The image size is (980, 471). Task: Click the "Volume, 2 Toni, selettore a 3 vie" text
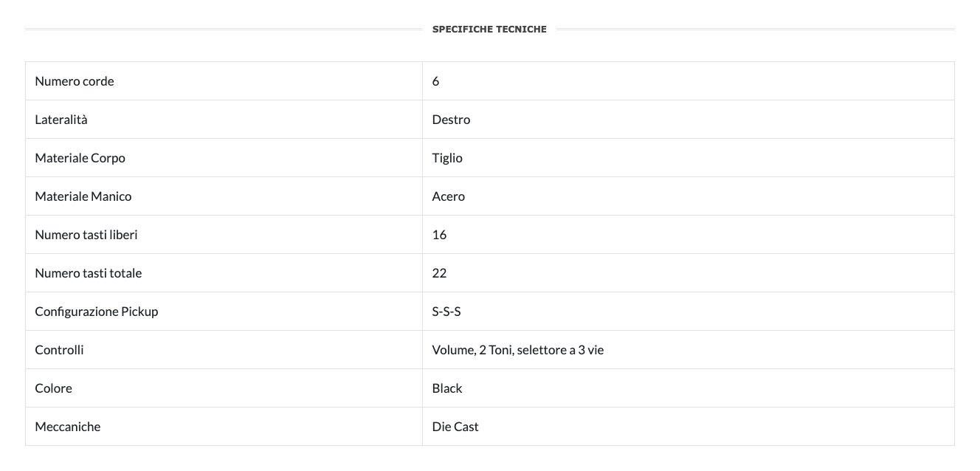pos(518,350)
